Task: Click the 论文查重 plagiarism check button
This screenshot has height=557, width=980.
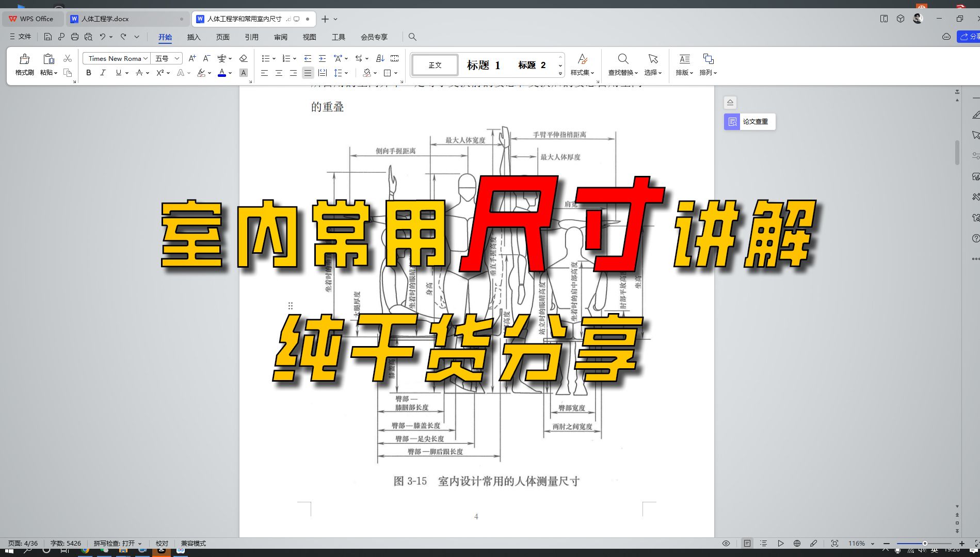Action: [x=749, y=122]
